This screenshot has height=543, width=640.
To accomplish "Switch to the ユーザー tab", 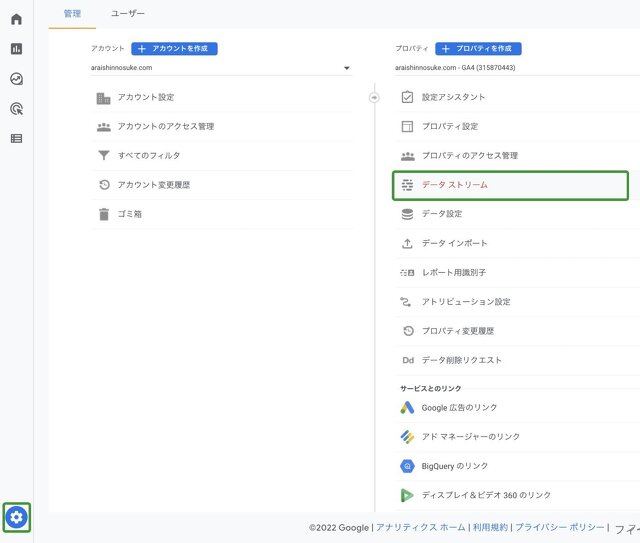I will 128,13.
